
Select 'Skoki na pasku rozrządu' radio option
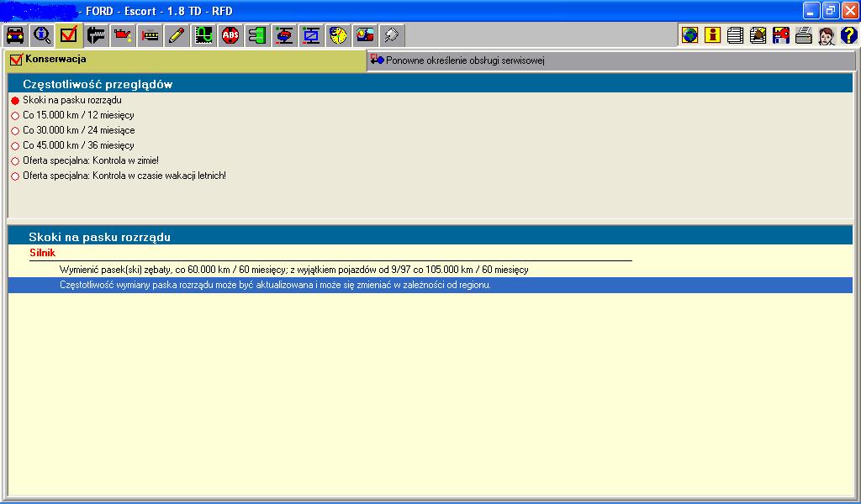[x=15, y=101]
